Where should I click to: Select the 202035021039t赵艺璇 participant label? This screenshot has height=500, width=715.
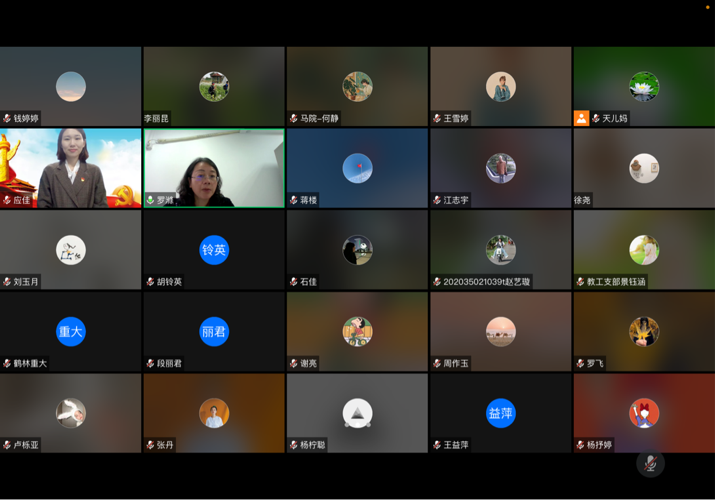pos(487,282)
